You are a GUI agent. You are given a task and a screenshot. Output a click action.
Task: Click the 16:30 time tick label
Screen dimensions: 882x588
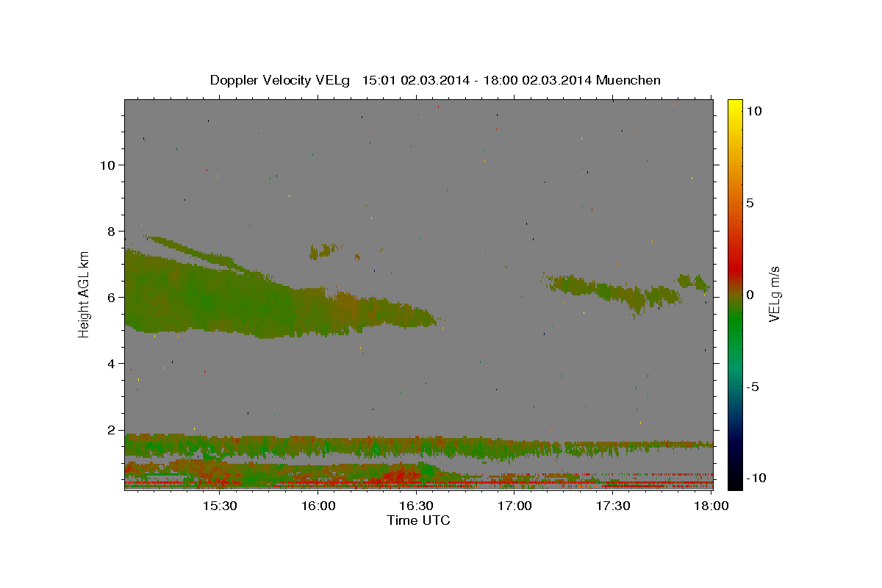416,506
